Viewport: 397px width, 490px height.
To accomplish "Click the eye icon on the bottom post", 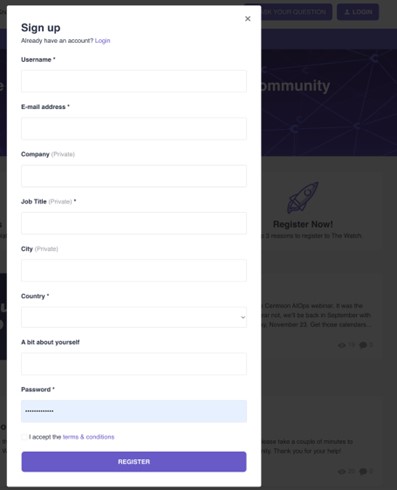I will [342, 471].
